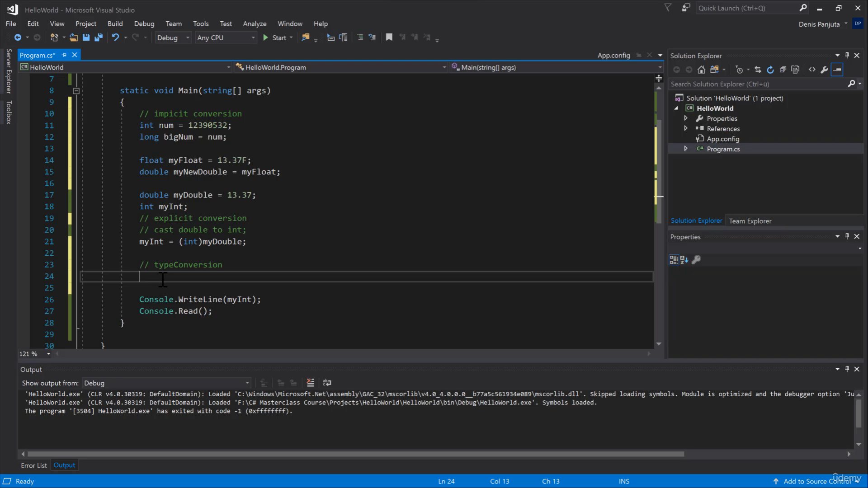Click the Clear All icon in Output

click(x=311, y=383)
